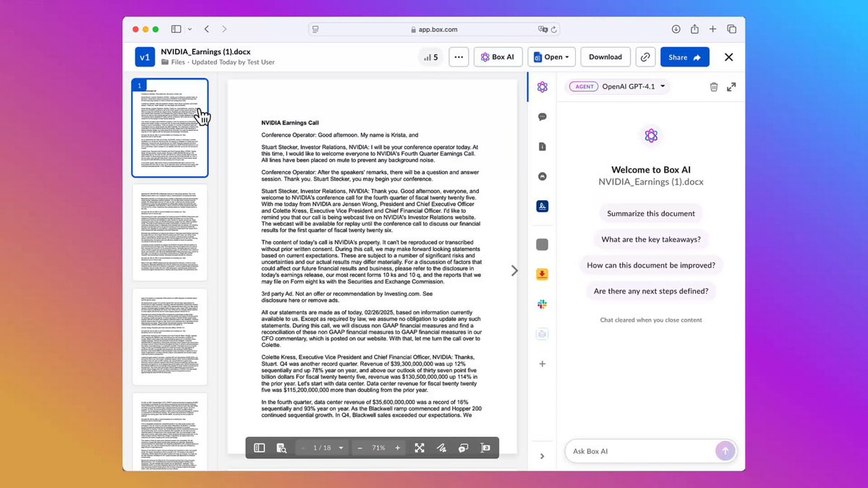Image resolution: width=868 pixels, height=488 pixels.
Task: Go back in Safari history
Action: tap(207, 30)
